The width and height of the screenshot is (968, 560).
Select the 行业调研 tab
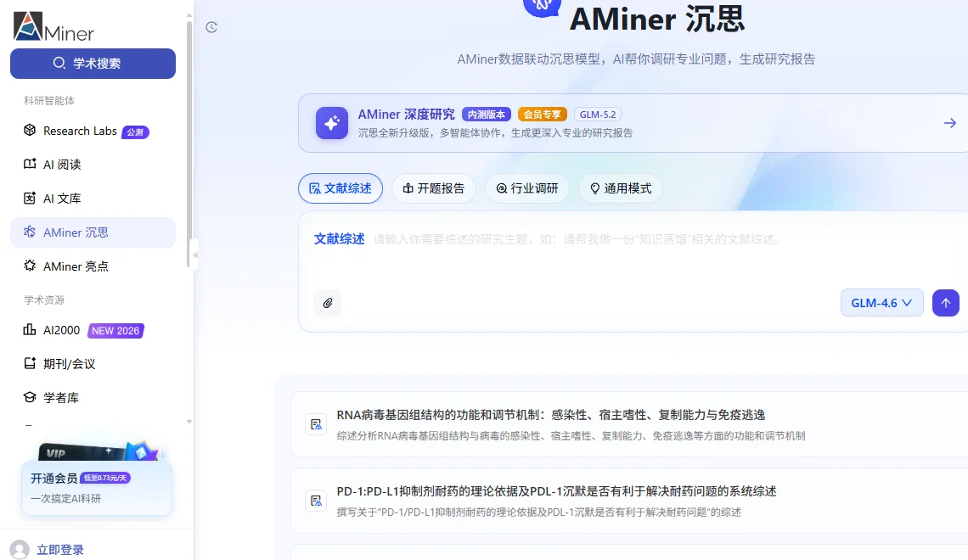point(527,188)
